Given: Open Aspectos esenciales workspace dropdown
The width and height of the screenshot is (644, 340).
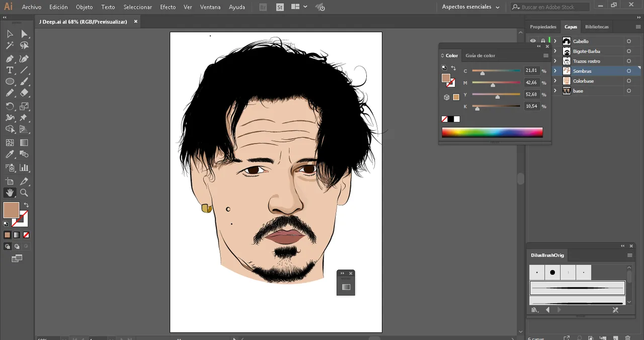Looking at the screenshot, I should pos(471,7).
